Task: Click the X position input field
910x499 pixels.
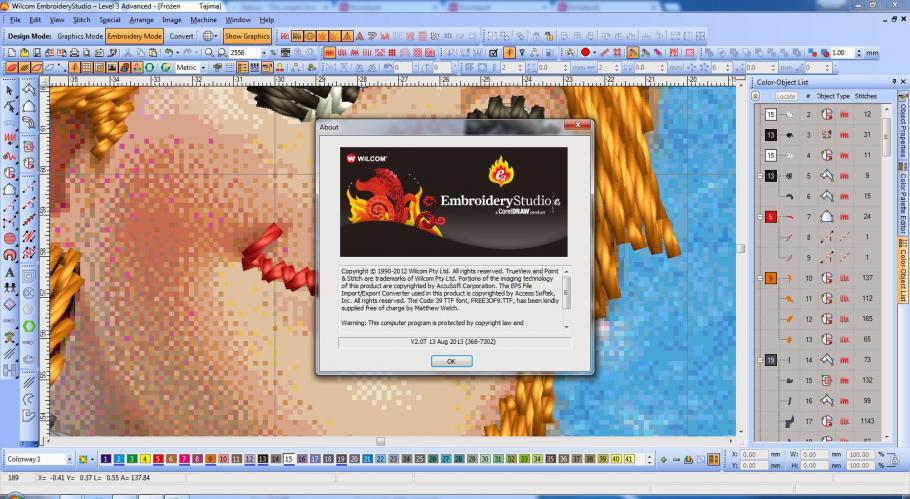Action: 755,454
